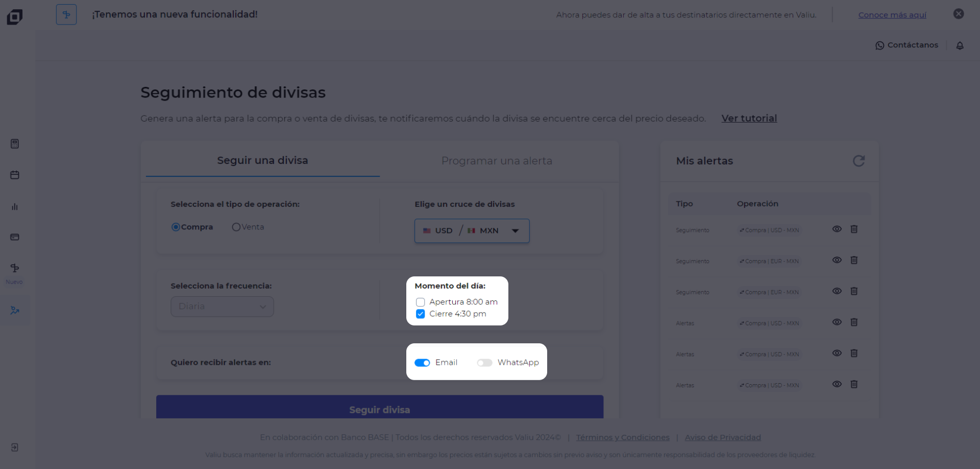This screenshot has height=469, width=980.
Task: Switch to Programar una alerta tab
Action: (x=497, y=161)
